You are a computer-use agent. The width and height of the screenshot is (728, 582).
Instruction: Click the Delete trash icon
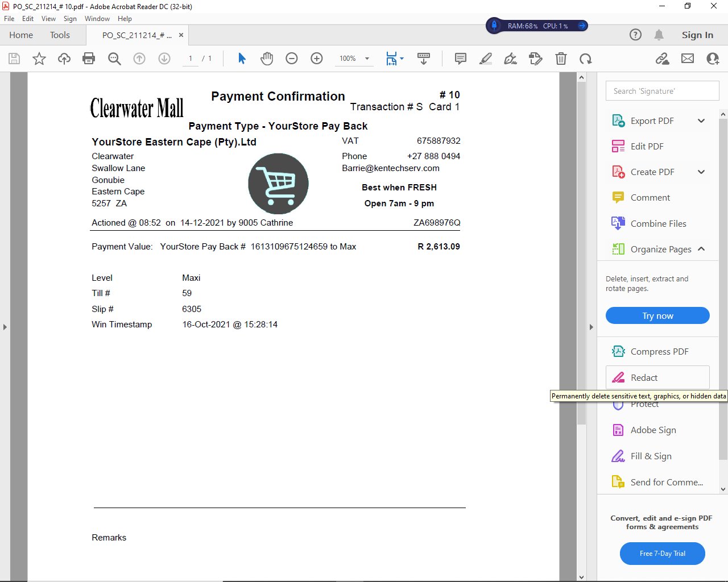click(x=561, y=59)
